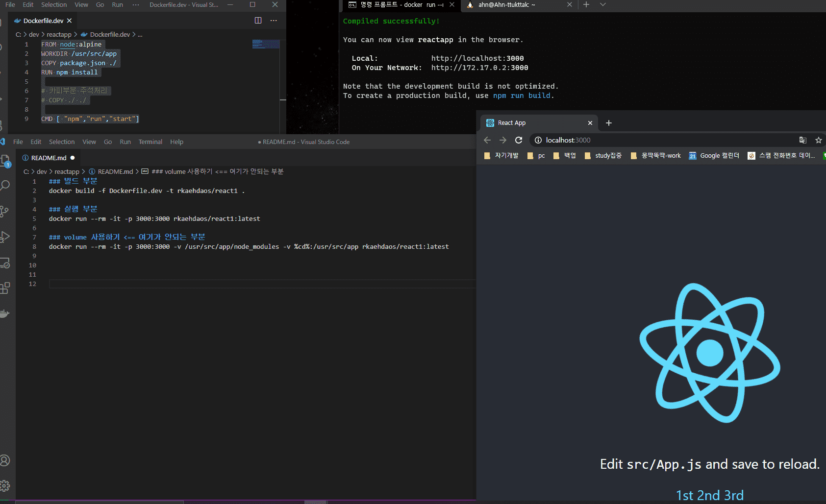
Task: Click http://localhost:3000 text in terminal
Action: [477, 58]
